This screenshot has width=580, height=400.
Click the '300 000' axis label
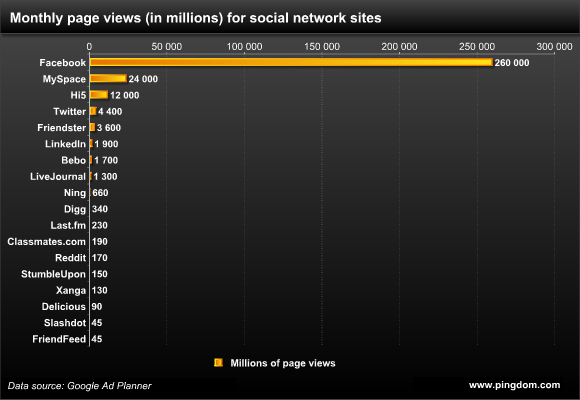[554, 47]
